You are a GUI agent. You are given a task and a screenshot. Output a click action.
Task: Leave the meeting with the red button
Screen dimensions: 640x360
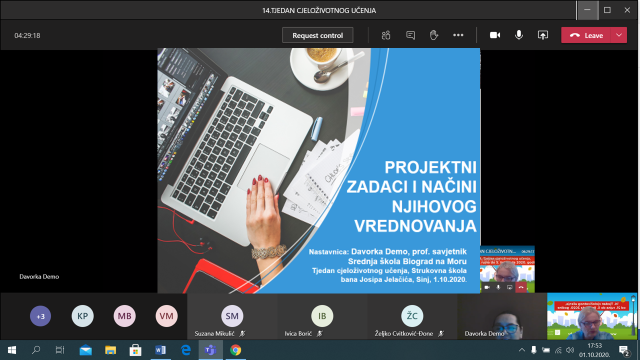point(586,35)
